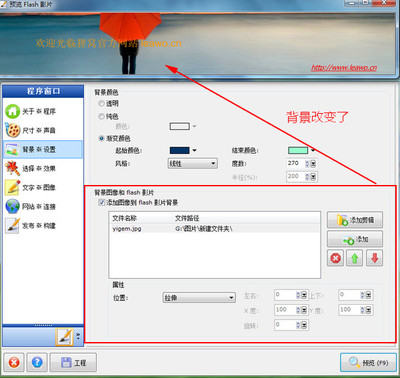Click dark blue 起始颜色 swatch
400x378 pixels.
pos(180,150)
